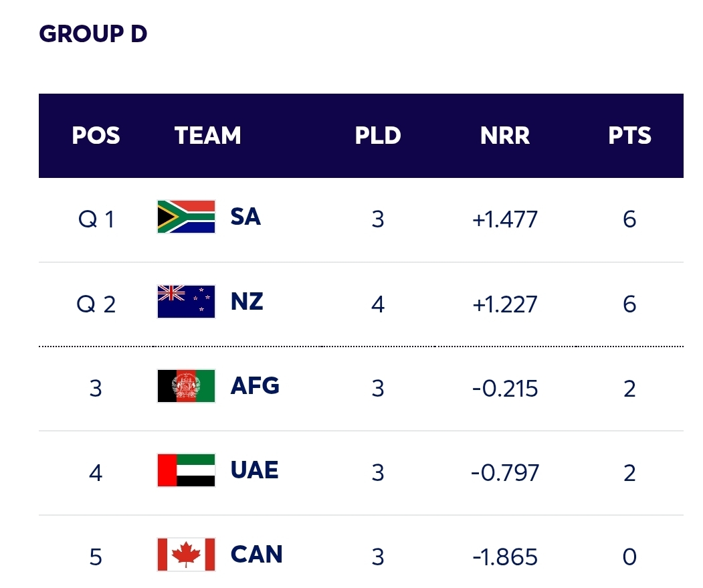The height and width of the screenshot is (588, 703).
Task: Click the South Africa flag icon
Action: (186, 217)
